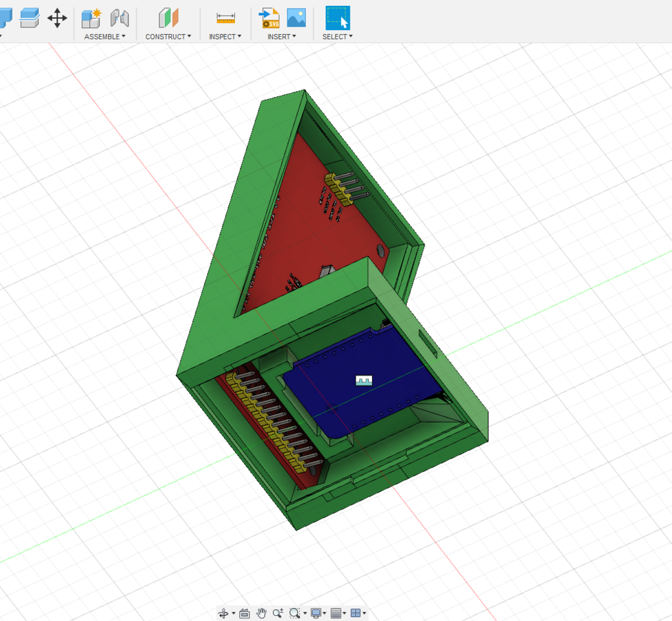Click the Orbit navigation icon
The height and width of the screenshot is (621, 672).
223,613
